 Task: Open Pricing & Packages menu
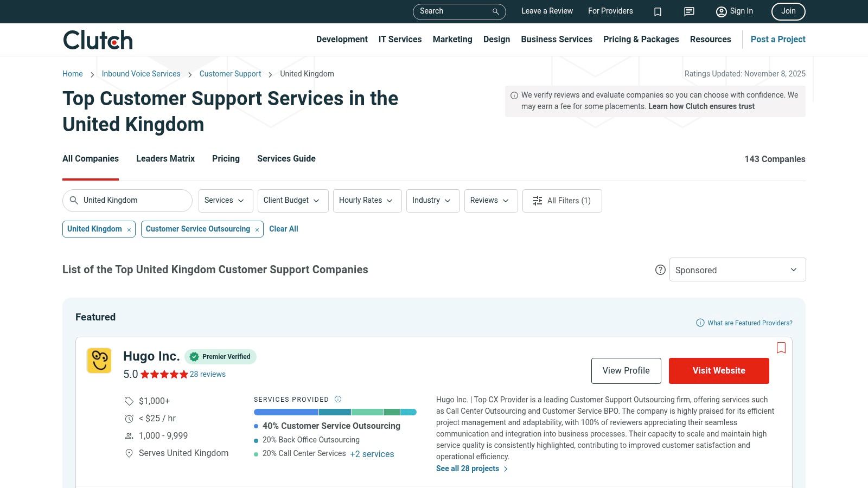point(641,40)
